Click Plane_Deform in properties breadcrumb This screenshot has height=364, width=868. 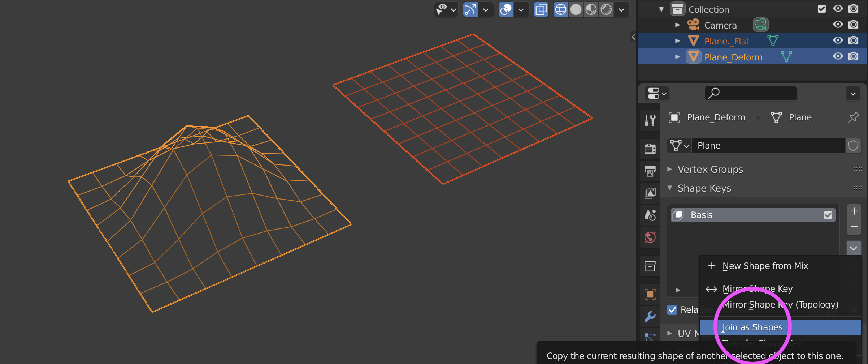tap(716, 117)
